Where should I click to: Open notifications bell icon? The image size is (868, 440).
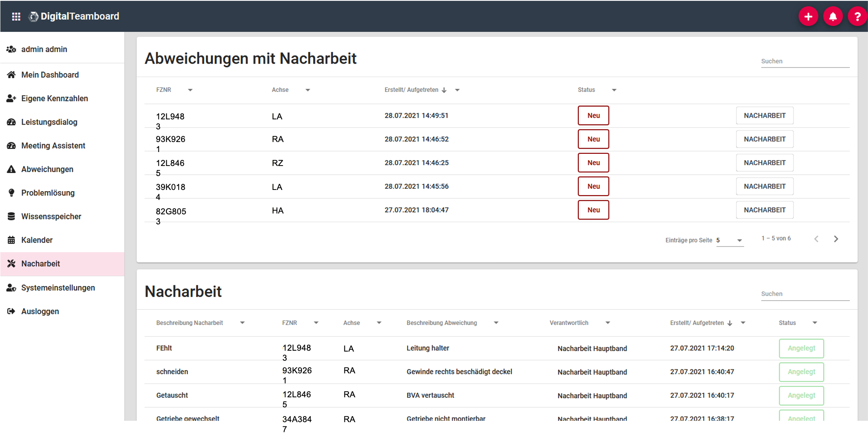833,17
